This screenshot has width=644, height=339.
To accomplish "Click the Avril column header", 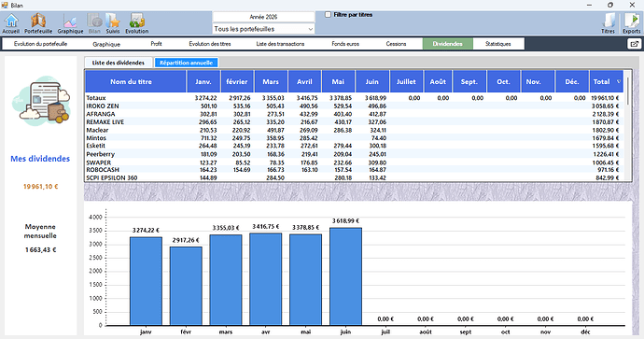I will click(304, 81).
